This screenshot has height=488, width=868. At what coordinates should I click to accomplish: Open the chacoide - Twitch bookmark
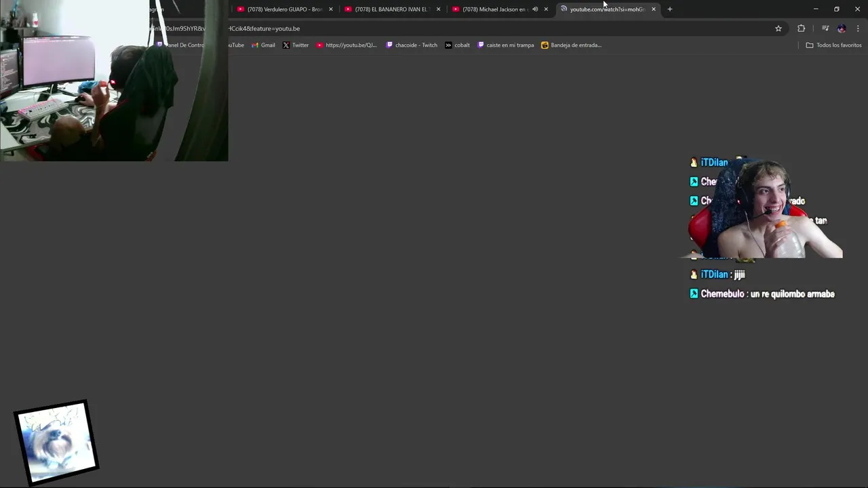click(412, 45)
